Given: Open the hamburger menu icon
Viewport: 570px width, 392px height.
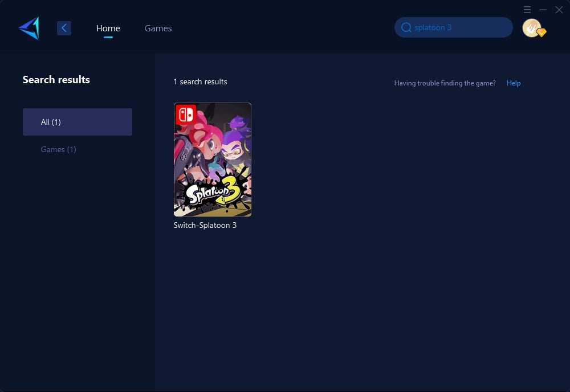Looking at the screenshot, I should pos(527,10).
